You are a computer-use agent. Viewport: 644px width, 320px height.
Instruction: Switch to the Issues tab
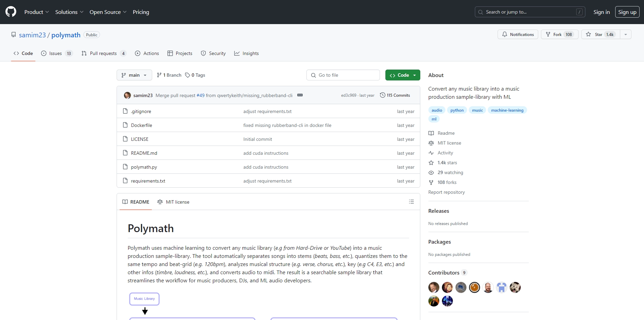tap(56, 53)
